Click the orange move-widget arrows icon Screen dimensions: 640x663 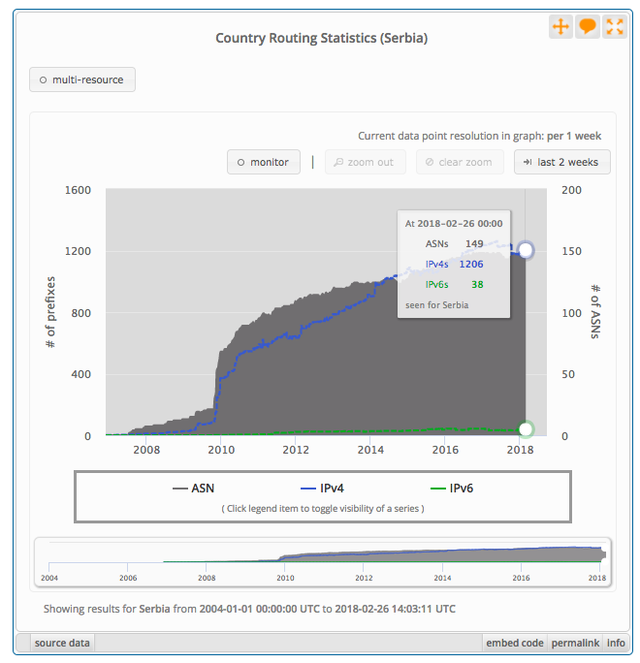561,27
